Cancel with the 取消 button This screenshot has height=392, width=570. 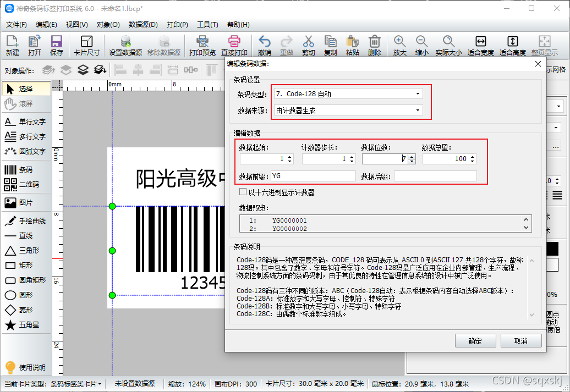point(521,341)
